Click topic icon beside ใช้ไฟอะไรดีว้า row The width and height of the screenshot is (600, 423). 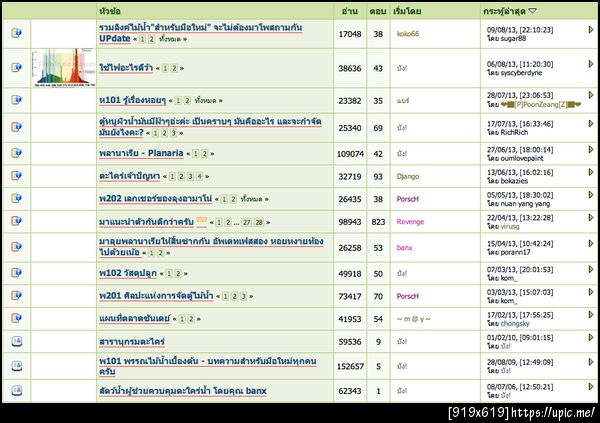pos(16,67)
